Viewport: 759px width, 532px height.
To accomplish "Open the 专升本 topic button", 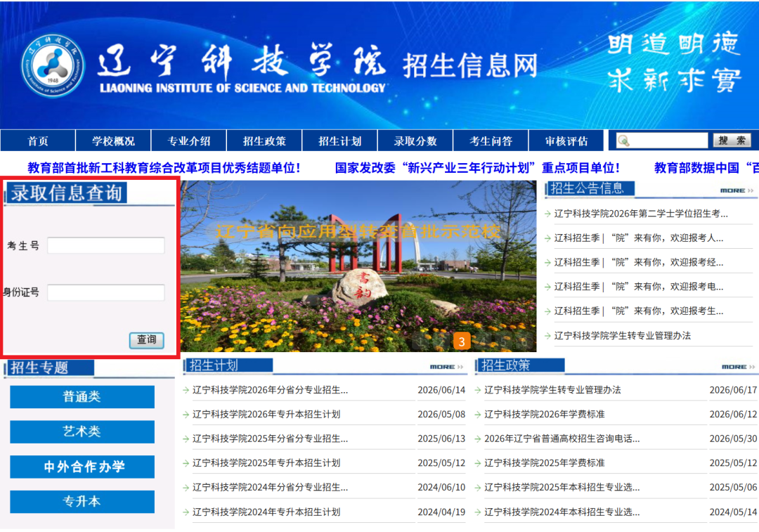I will [x=82, y=502].
